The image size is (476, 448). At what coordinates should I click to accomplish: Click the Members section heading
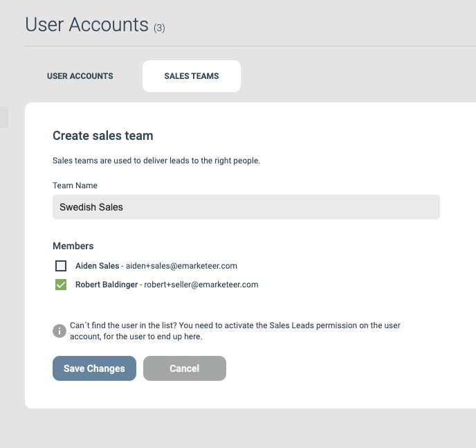(73, 246)
